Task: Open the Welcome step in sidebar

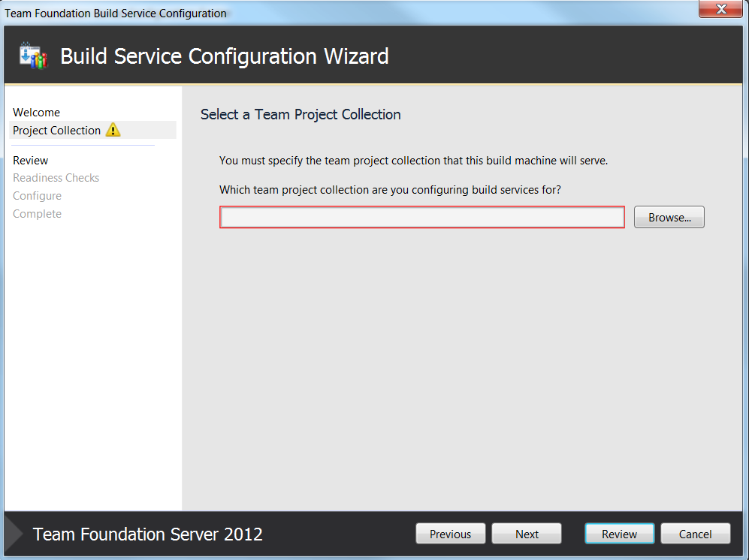Action: point(36,112)
